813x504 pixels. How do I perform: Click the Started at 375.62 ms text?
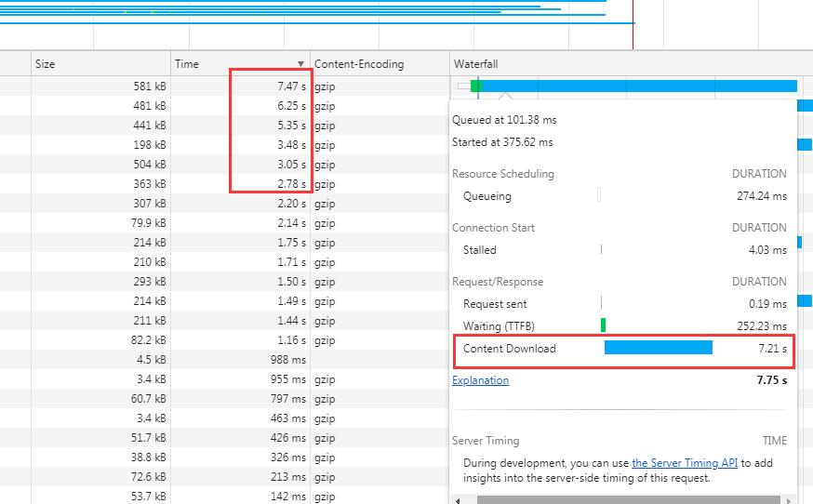click(x=502, y=142)
